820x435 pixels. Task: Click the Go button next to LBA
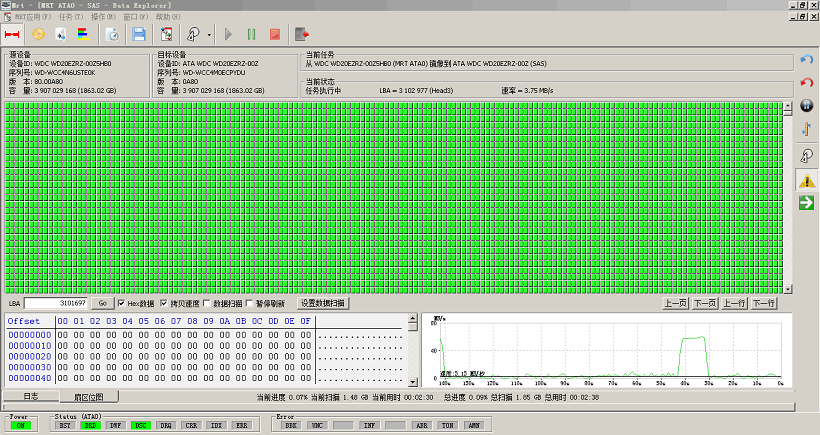coord(102,303)
